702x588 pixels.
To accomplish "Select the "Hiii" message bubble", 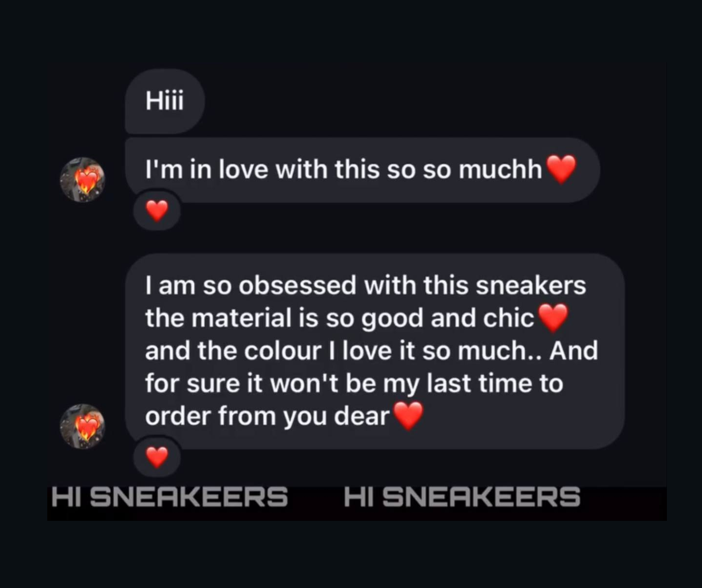I will pyautogui.click(x=165, y=101).
